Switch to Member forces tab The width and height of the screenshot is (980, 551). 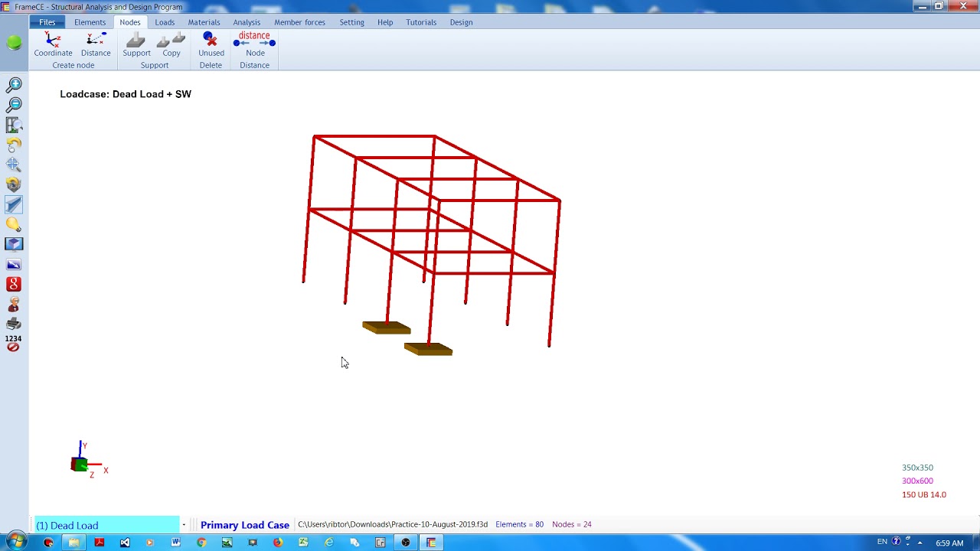tap(299, 22)
